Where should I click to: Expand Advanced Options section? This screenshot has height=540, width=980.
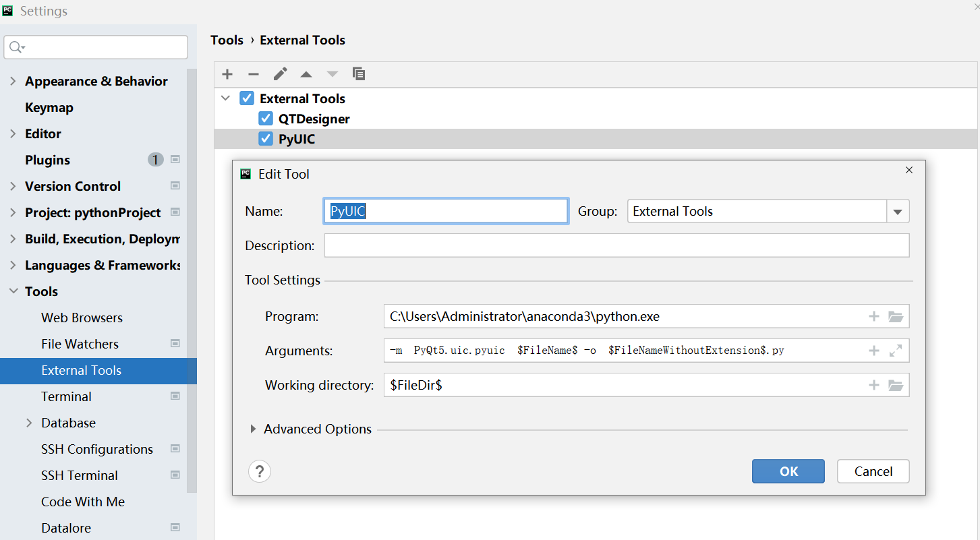(x=253, y=429)
